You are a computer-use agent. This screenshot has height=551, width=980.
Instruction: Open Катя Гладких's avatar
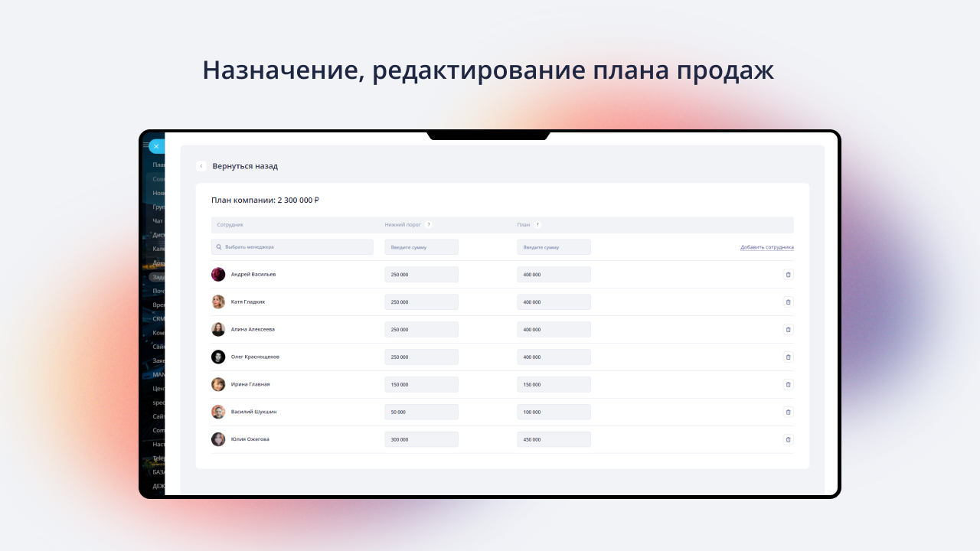(218, 302)
